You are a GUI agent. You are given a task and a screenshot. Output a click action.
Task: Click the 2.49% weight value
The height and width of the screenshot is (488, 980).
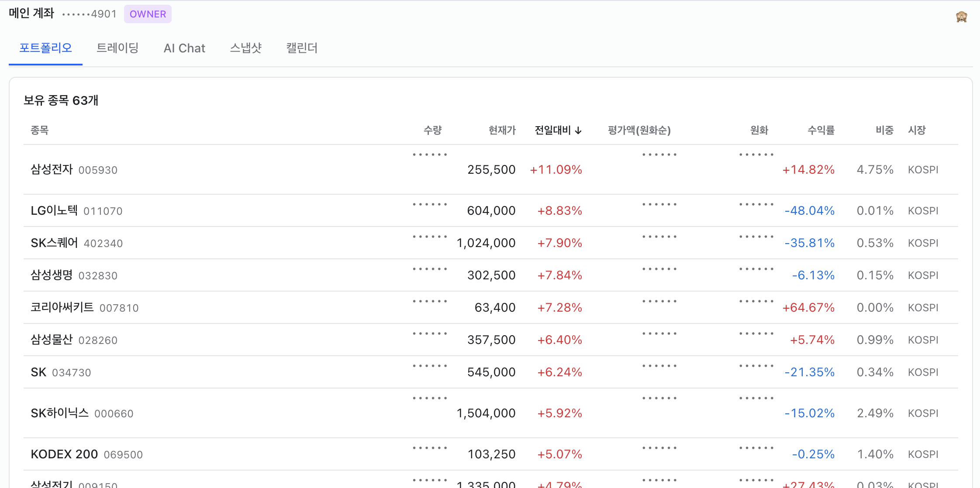(875, 413)
